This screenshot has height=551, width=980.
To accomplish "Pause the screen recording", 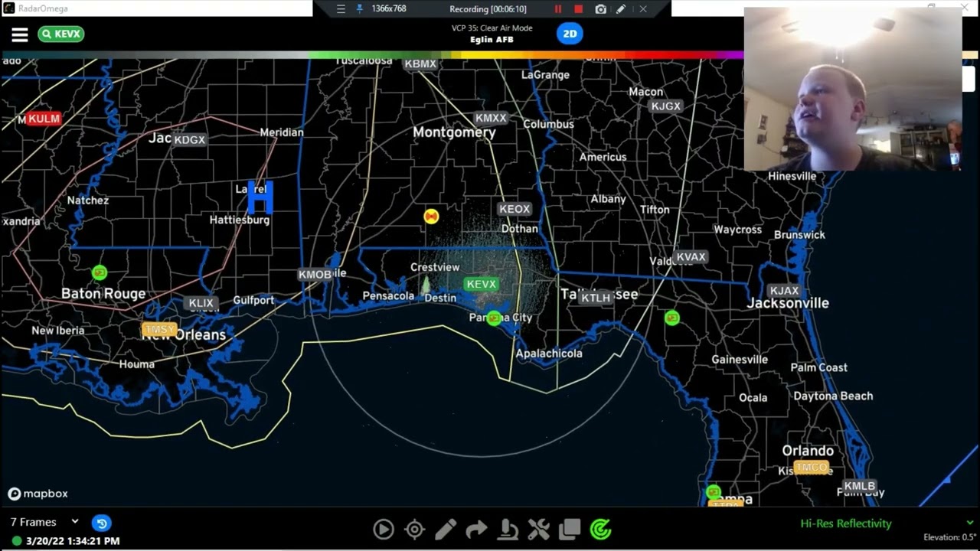I will click(x=558, y=9).
